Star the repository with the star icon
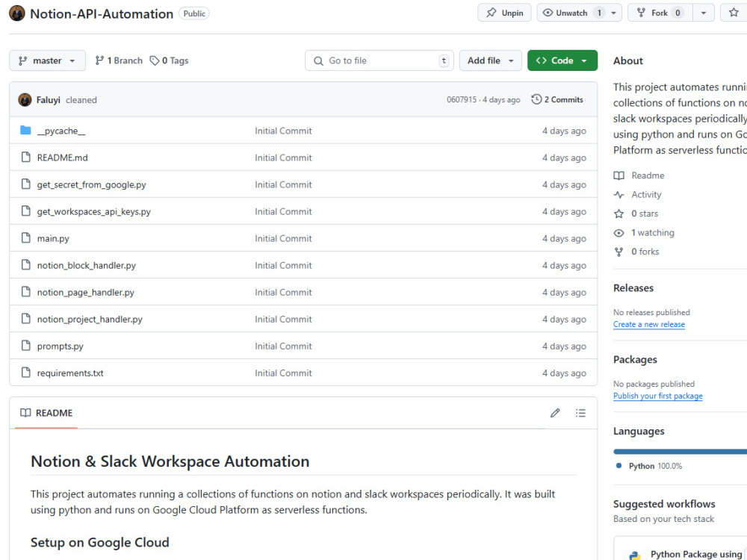The height and width of the screenshot is (560, 747). click(734, 13)
